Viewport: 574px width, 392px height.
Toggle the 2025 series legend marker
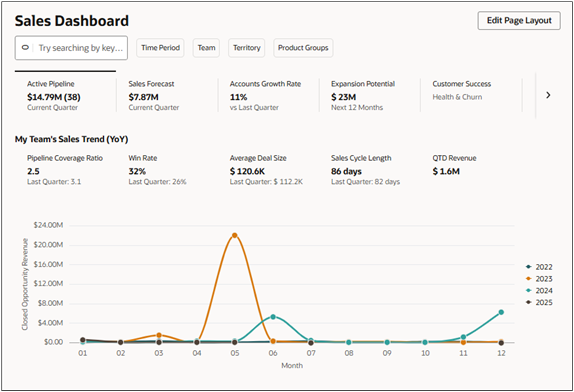point(528,302)
